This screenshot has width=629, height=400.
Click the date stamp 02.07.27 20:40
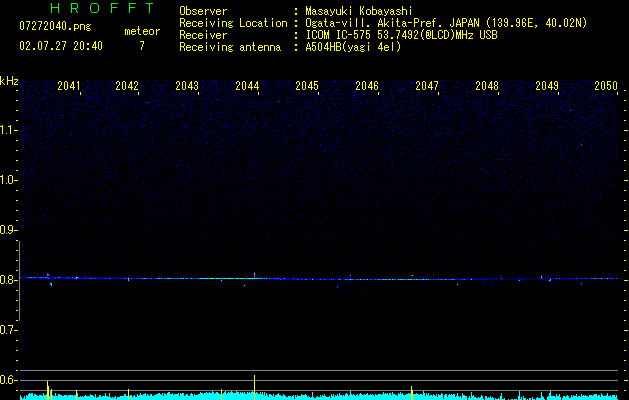pyautogui.click(x=61, y=46)
